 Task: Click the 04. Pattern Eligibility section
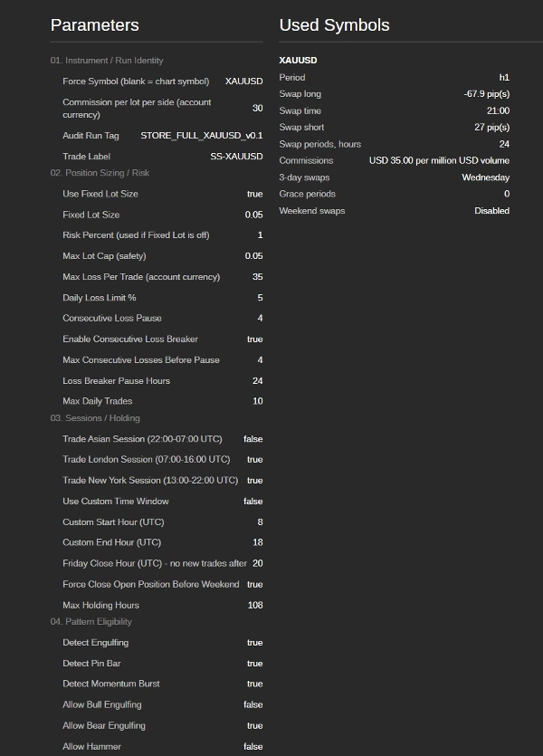(x=91, y=621)
